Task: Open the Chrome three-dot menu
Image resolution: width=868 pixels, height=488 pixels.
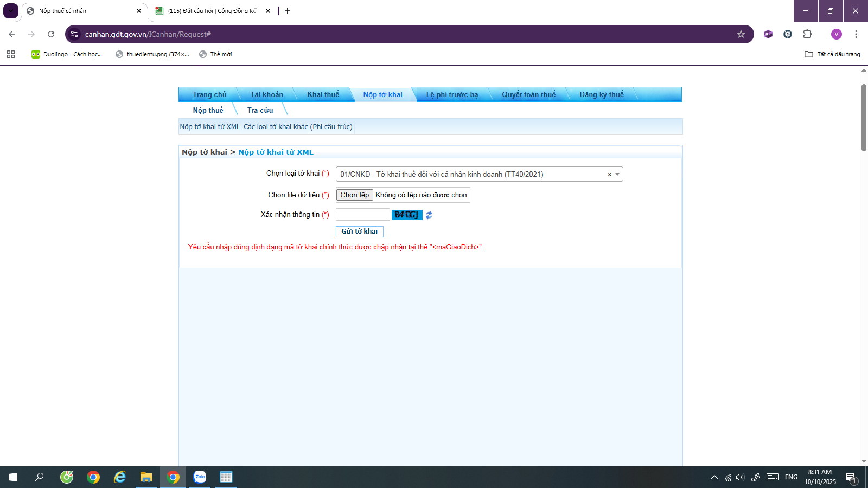Action: pos(856,34)
